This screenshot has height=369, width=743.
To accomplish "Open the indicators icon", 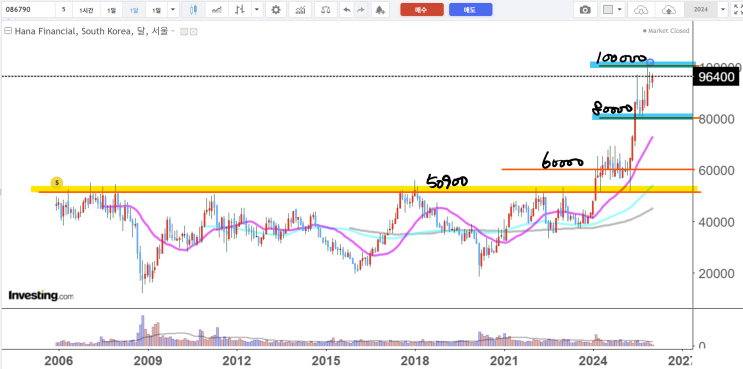I will [x=300, y=9].
